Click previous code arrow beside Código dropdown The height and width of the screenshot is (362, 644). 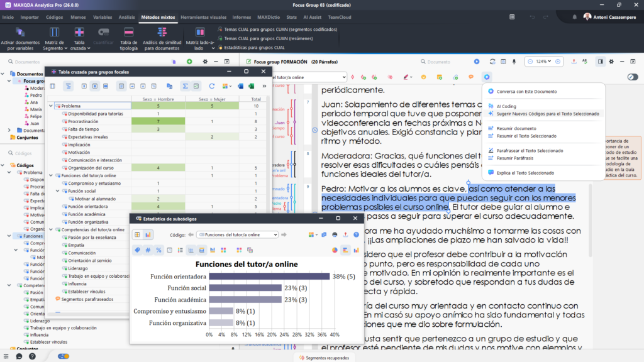[191, 235]
